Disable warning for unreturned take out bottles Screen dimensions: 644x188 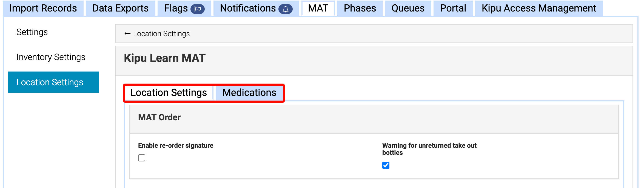point(386,165)
